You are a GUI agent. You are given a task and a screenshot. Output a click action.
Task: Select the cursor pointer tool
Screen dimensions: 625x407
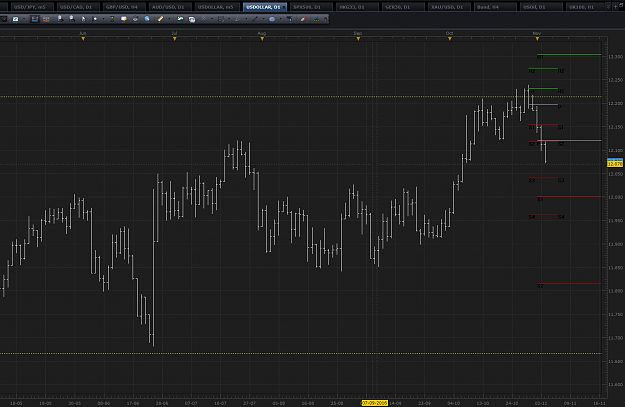83,19
